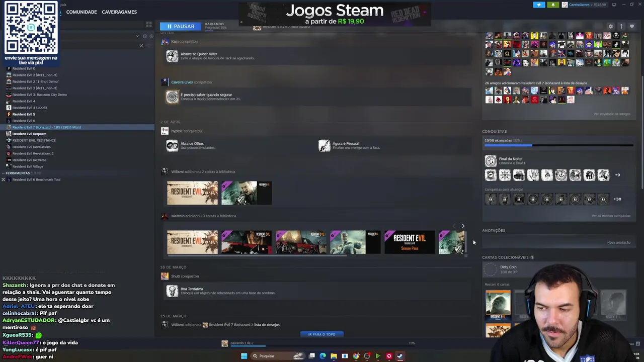Open Google Chrome from taskbar
The height and width of the screenshot is (362, 644).
tap(356, 356)
